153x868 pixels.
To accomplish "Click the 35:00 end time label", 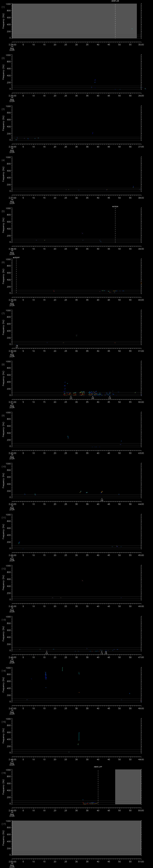I will 141,44.
